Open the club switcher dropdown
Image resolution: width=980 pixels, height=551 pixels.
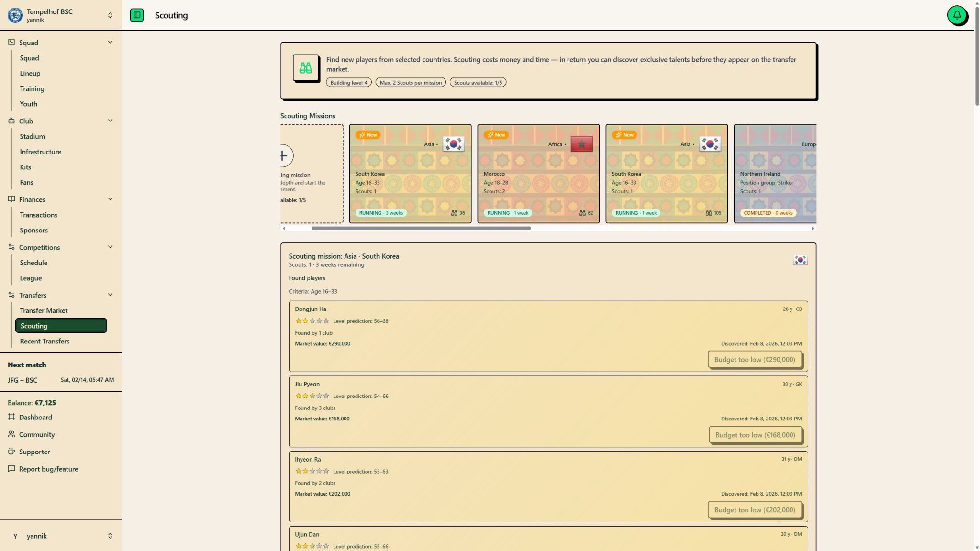tap(110, 15)
